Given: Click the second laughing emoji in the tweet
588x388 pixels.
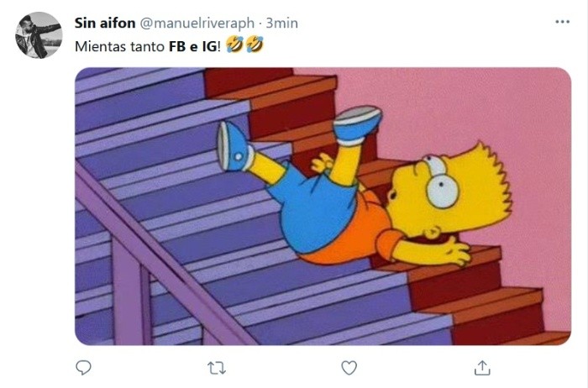Looking at the screenshot, I should pos(255,45).
